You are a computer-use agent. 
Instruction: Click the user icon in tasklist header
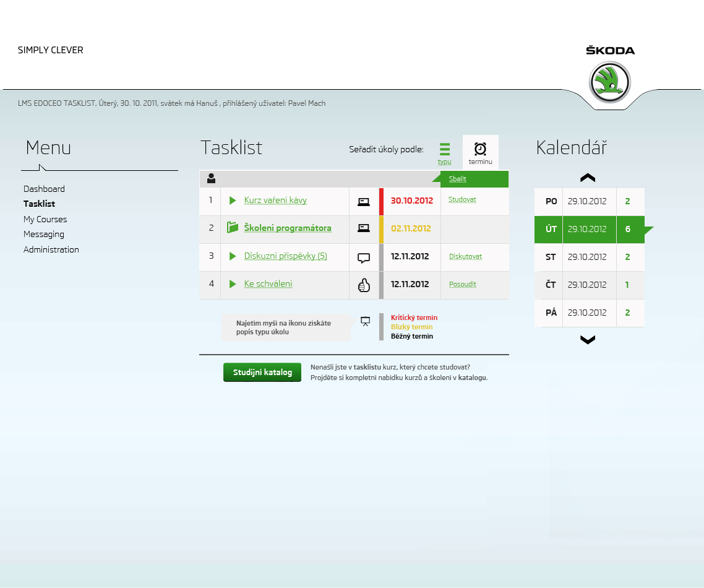[212, 178]
